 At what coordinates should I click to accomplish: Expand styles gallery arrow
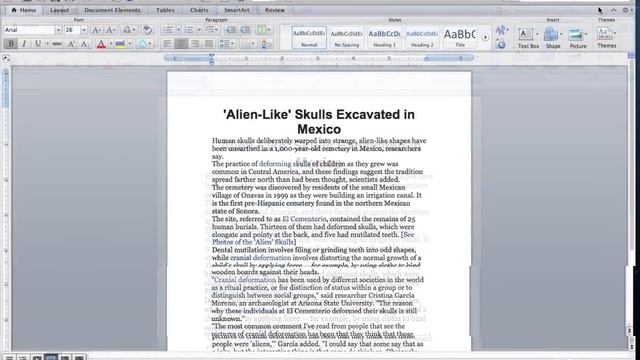point(485,37)
